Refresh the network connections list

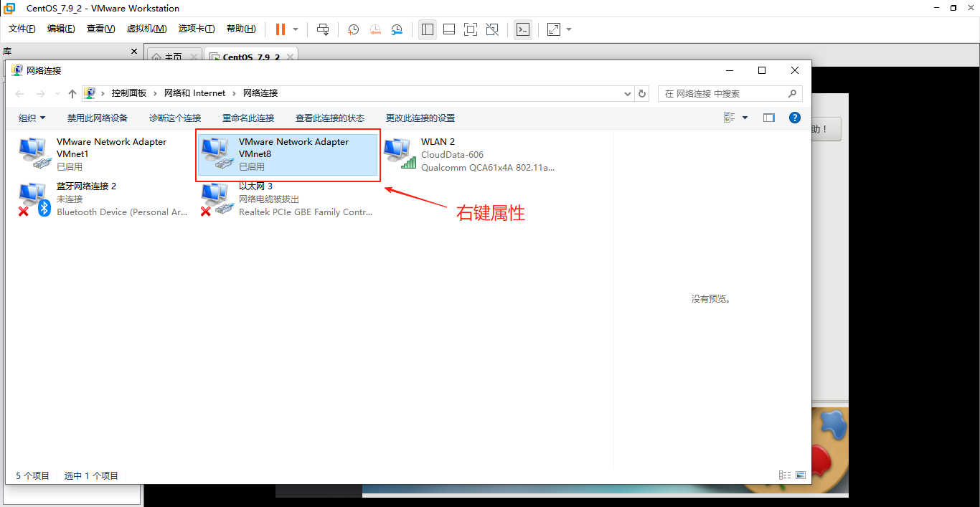642,93
